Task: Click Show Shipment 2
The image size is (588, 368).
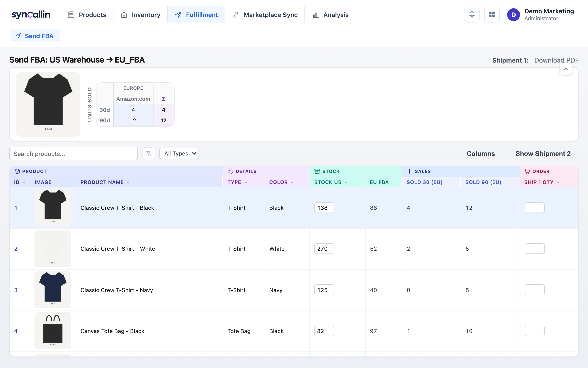Action: (543, 154)
